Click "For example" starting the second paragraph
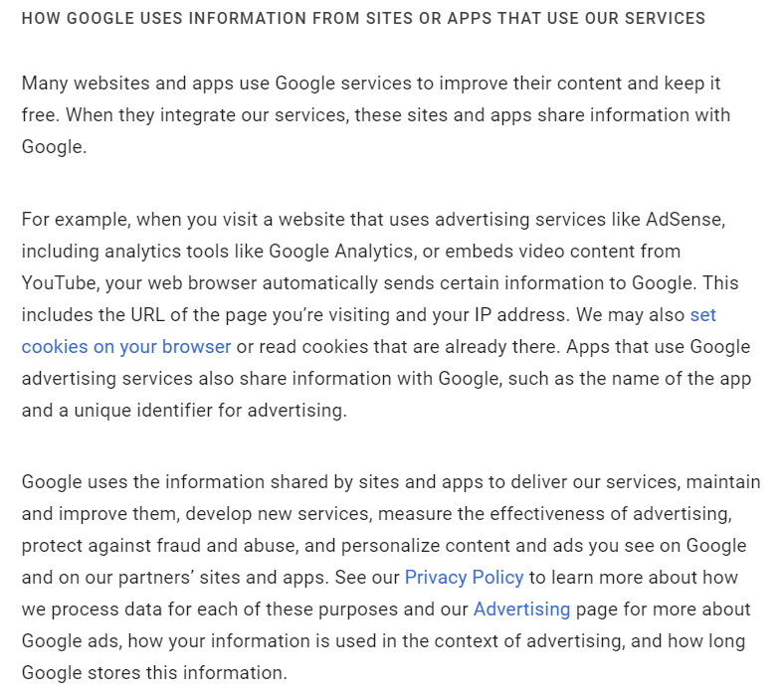The image size is (784, 697). coord(72,219)
